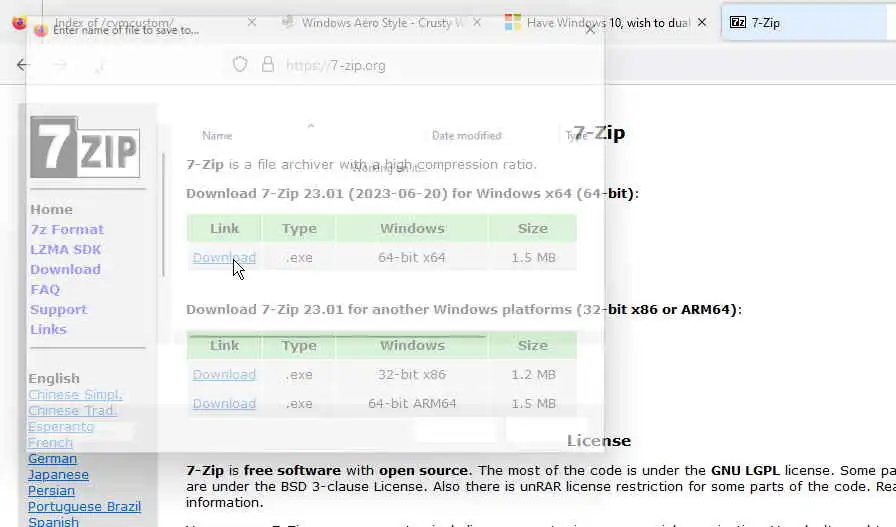Switch to the Windows Aero Style tab
This screenshot has width=896, height=527.
(382, 23)
